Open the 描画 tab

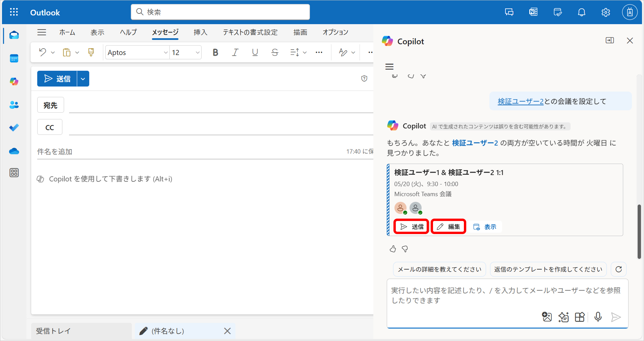[300, 32]
